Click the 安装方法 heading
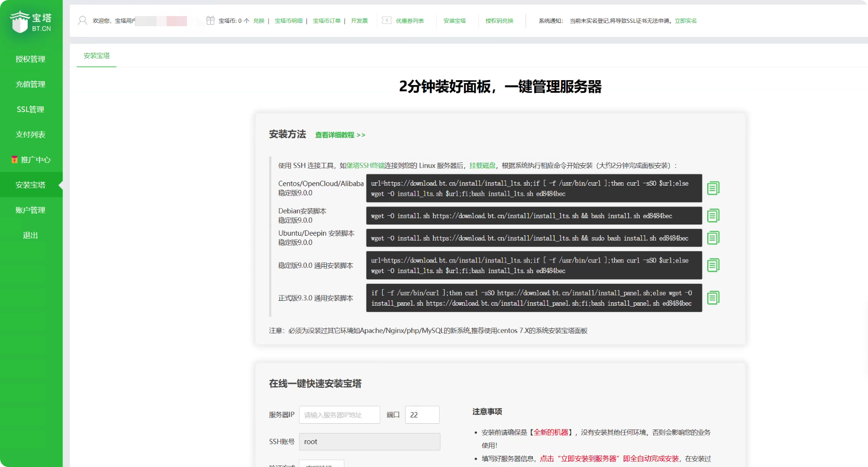 [x=288, y=135]
